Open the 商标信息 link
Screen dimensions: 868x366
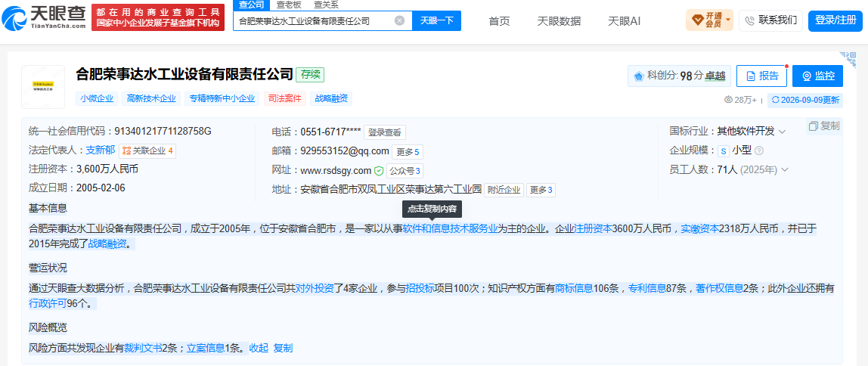point(574,288)
